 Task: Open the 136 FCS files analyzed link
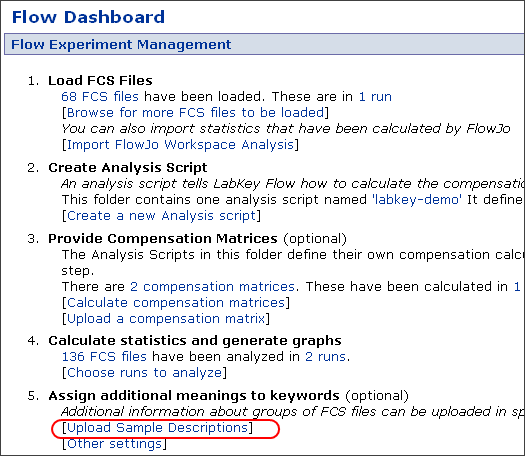point(104,357)
